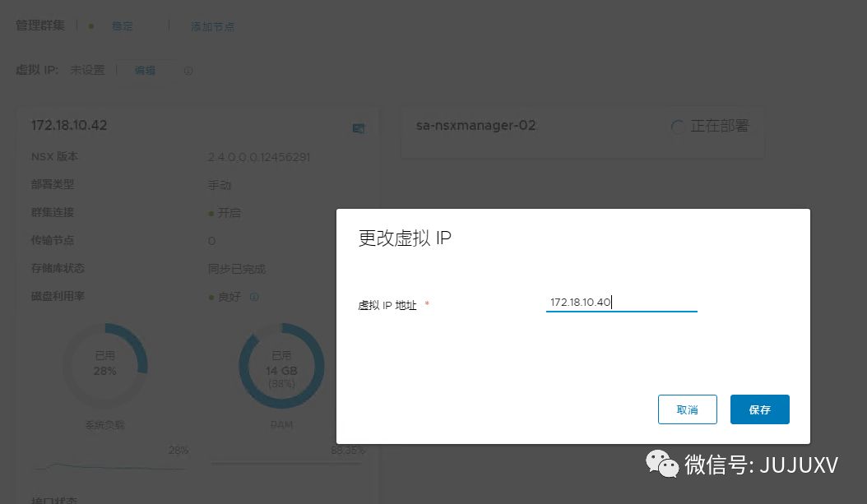The width and height of the screenshot is (867, 504).
Task: Click the info icon beside 良好 disk status
Action: (254, 297)
